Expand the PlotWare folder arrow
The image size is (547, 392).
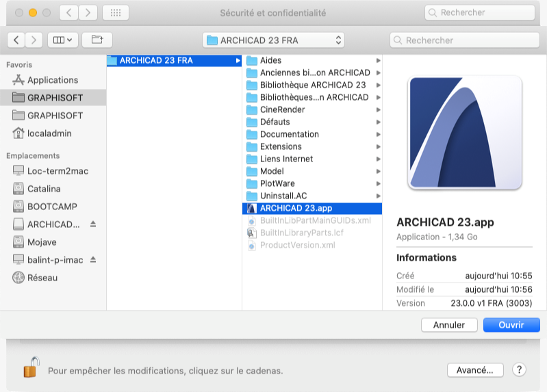tap(378, 183)
